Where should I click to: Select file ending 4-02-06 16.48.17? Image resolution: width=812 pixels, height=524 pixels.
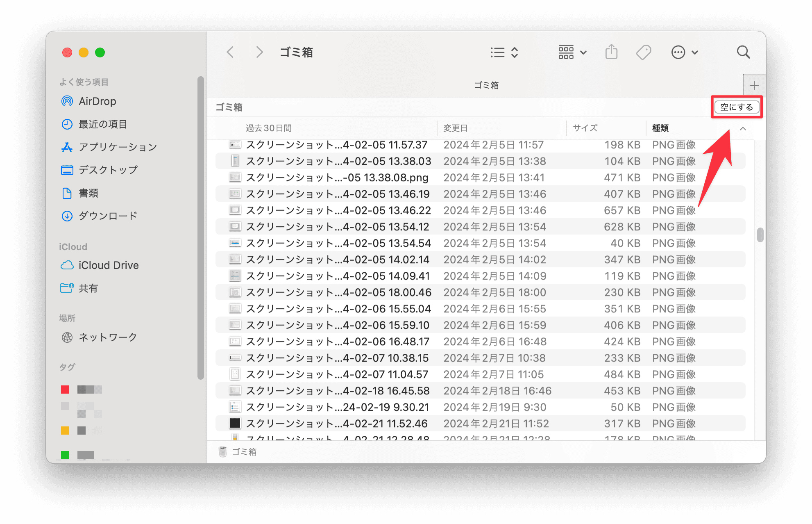click(480, 342)
